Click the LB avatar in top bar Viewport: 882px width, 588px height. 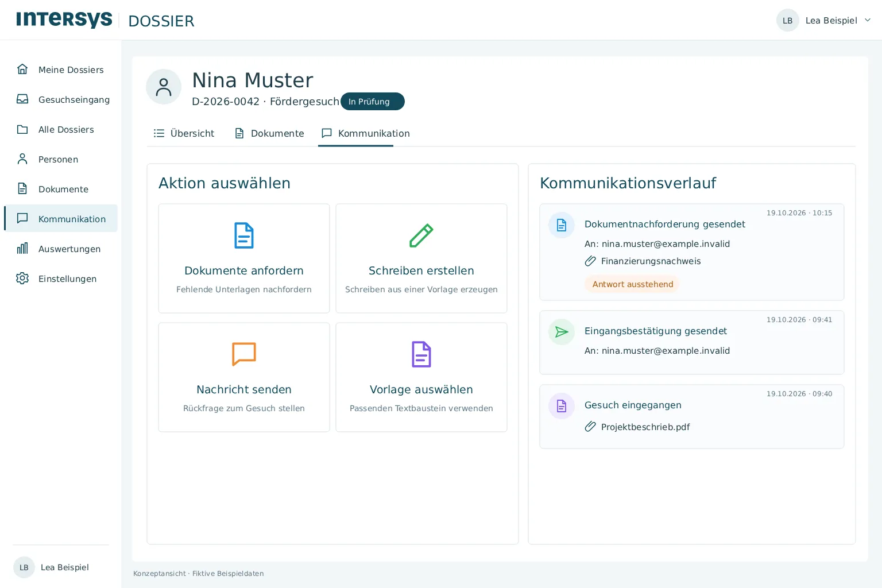pyautogui.click(x=787, y=20)
